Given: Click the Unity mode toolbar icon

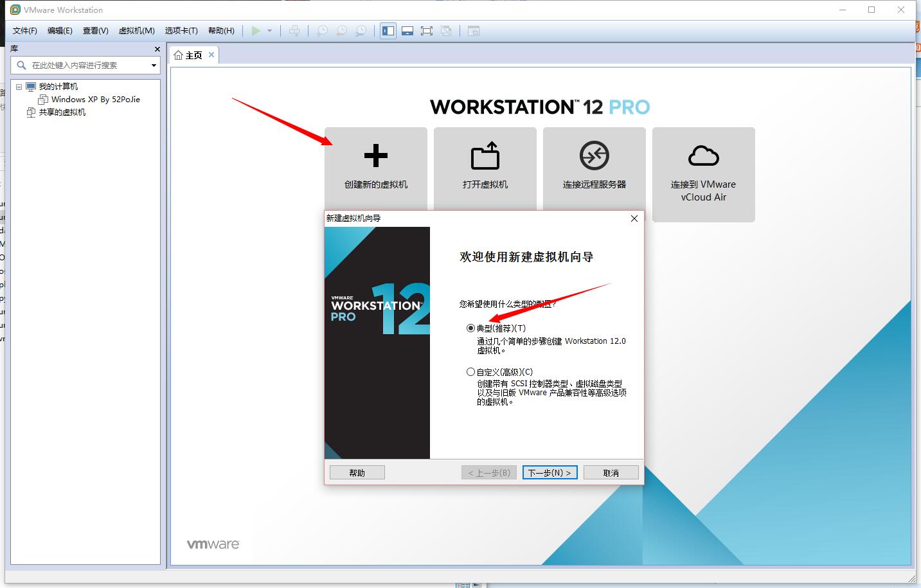Looking at the screenshot, I should tap(446, 31).
